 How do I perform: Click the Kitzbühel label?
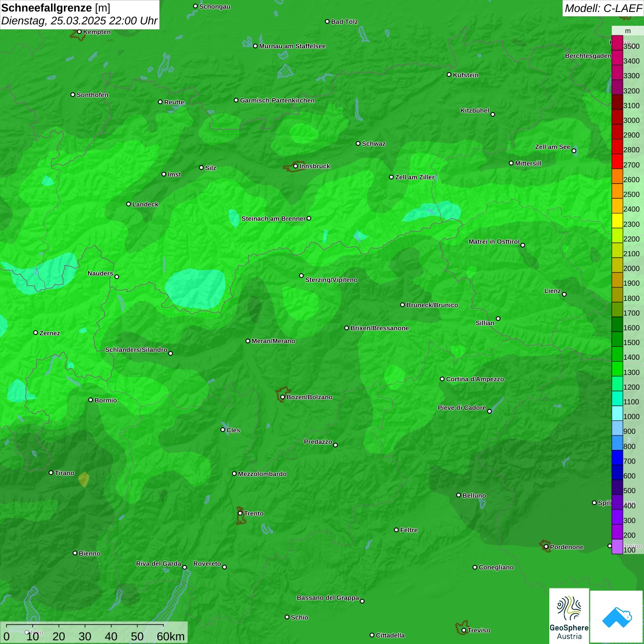[x=475, y=110]
